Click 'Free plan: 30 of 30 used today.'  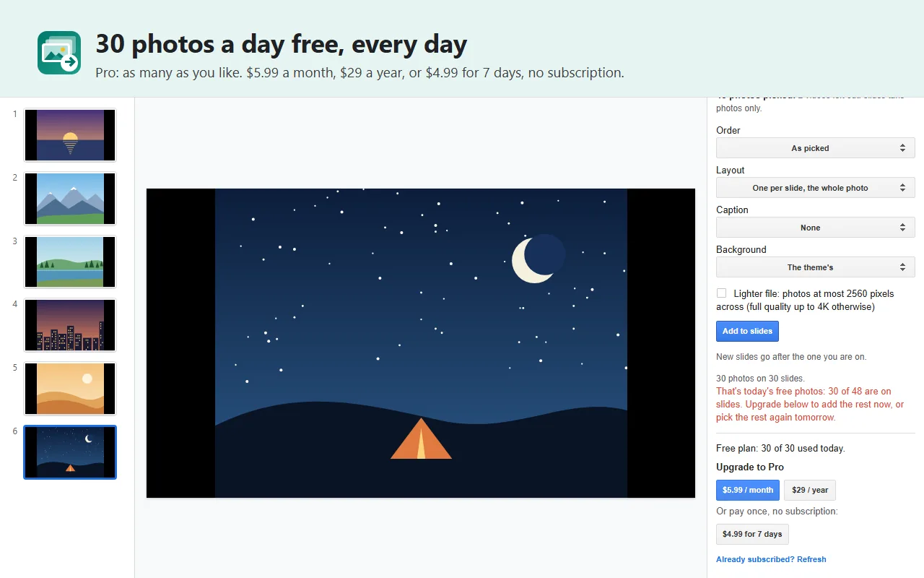[x=780, y=449]
